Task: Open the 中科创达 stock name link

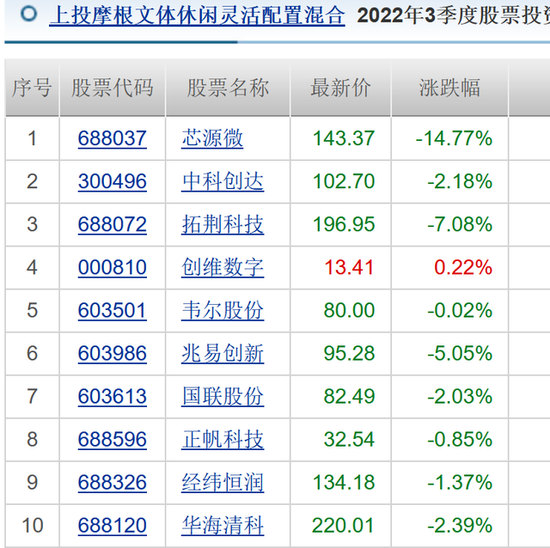Action: pos(222,181)
